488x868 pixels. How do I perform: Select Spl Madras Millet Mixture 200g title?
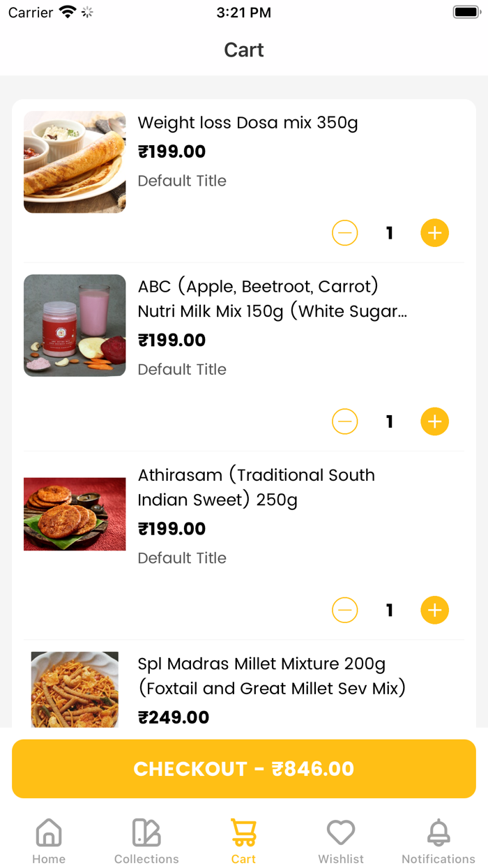(x=272, y=676)
